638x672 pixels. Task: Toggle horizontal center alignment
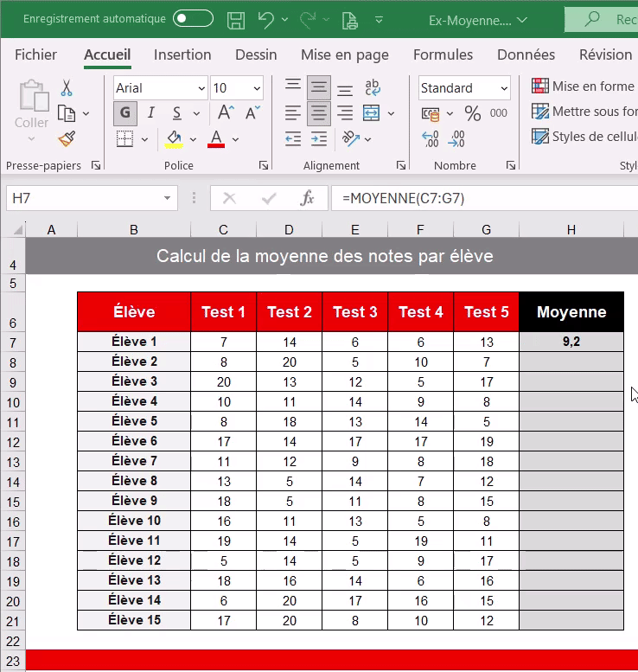(319, 113)
